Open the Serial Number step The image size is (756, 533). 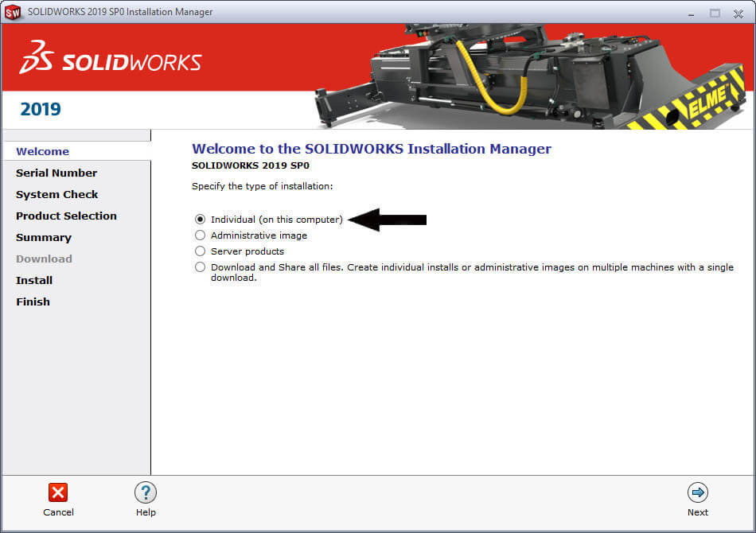pyautogui.click(x=57, y=173)
